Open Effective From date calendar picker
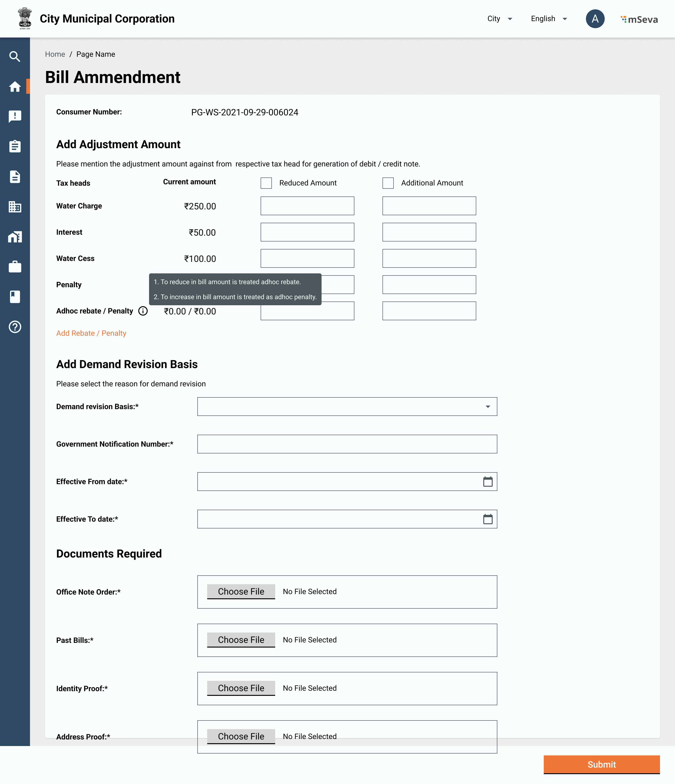The image size is (675, 784). coord(488,482)
